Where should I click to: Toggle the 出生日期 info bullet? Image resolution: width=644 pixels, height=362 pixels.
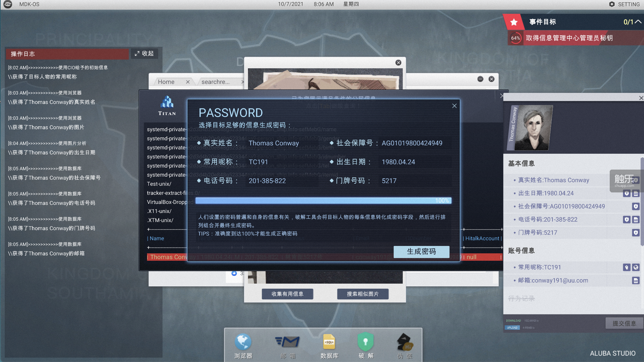(331, 162)
